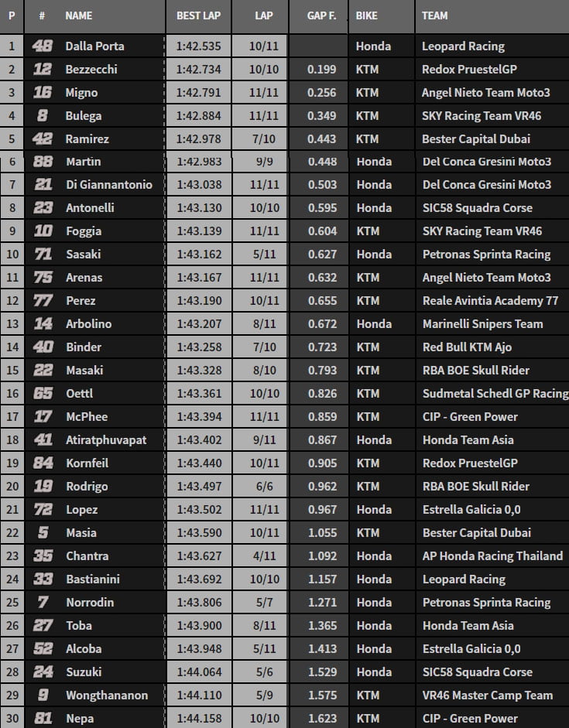This screenshot has width=569, height=728.
Task: Click the Leopard Racing team in row 1
Action: [463, 46]
